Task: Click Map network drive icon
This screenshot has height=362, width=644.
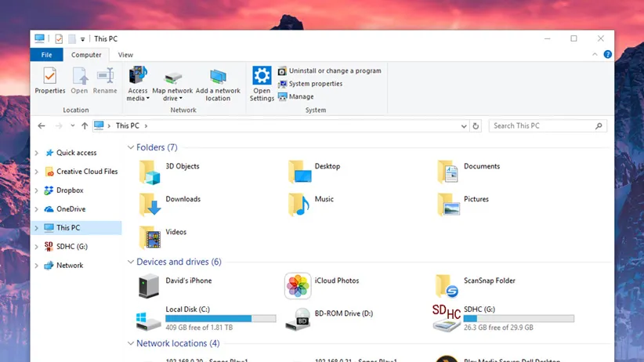Action: pos(172,77)
